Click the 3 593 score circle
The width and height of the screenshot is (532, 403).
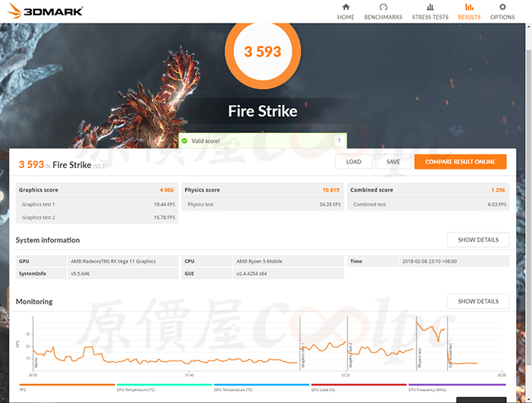point(262,52)
